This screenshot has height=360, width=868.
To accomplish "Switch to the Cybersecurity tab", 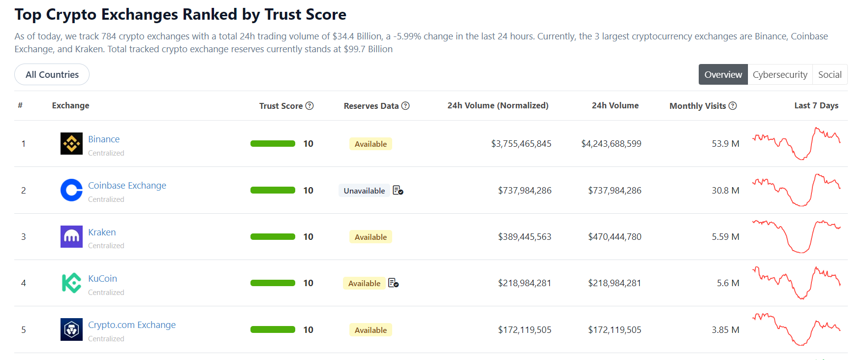I will coord(780,74).
